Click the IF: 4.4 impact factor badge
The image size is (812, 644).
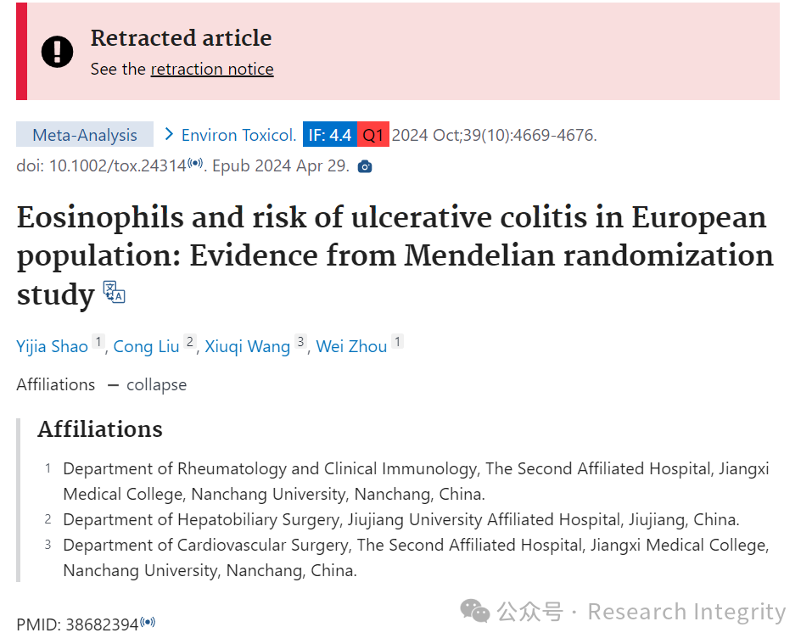330,135
